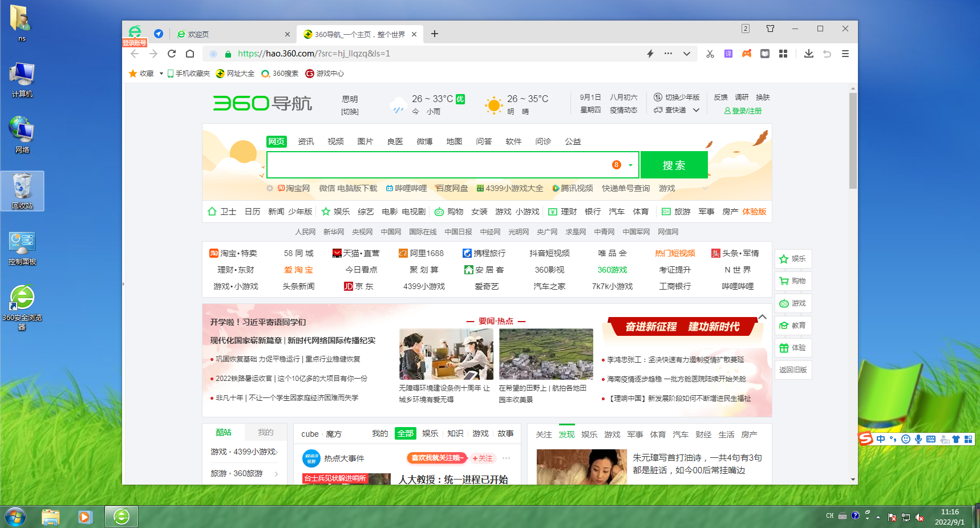
Task: Click the lightning speed-mode icon in address bar
Action: pos(650,54)
